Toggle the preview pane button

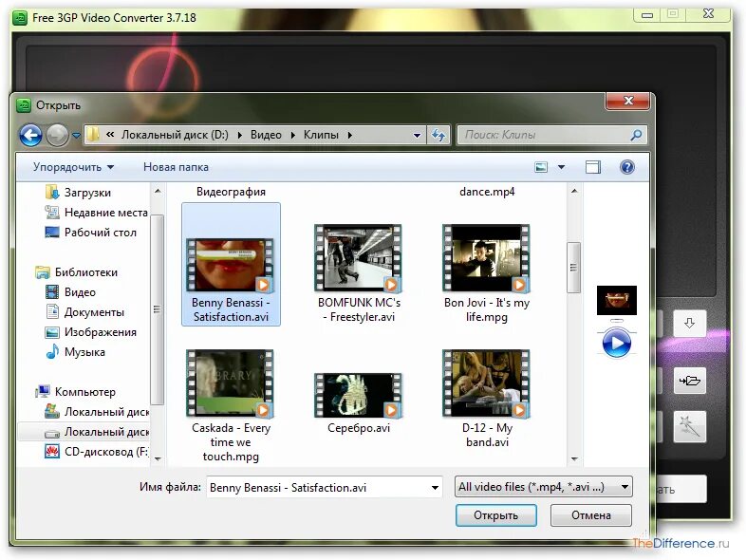pos(593,167)
